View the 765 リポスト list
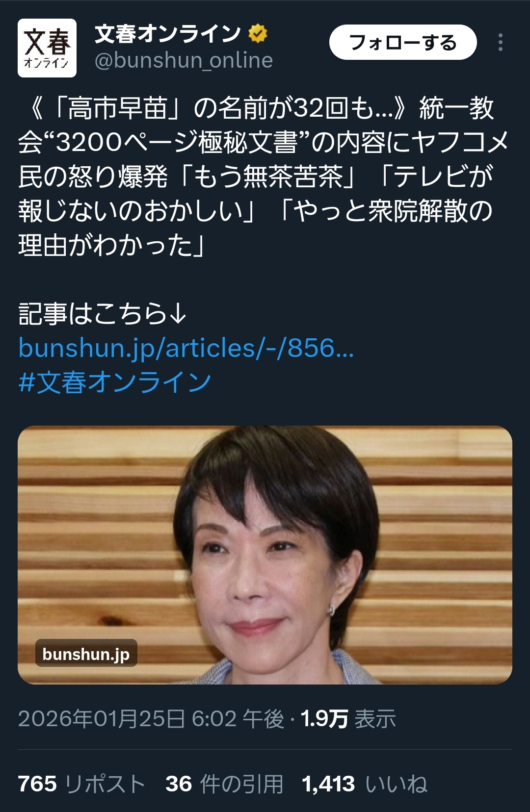530x812 pixels. (x=81, y=784)
